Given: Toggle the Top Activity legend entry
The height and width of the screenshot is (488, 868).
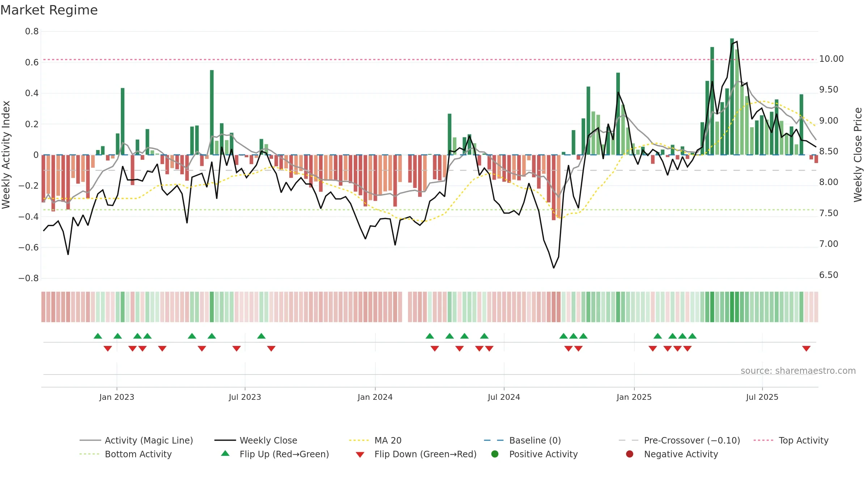Looking at the screenshot, I should 791,440.
